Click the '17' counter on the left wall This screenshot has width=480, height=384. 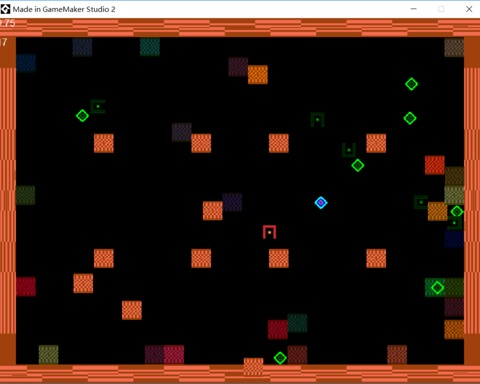point(3,42)
